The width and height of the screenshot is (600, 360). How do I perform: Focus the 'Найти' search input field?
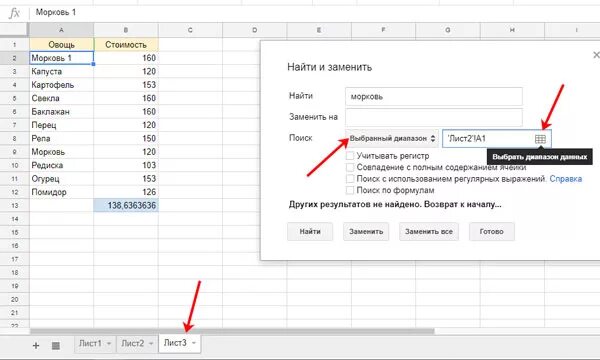434,96
